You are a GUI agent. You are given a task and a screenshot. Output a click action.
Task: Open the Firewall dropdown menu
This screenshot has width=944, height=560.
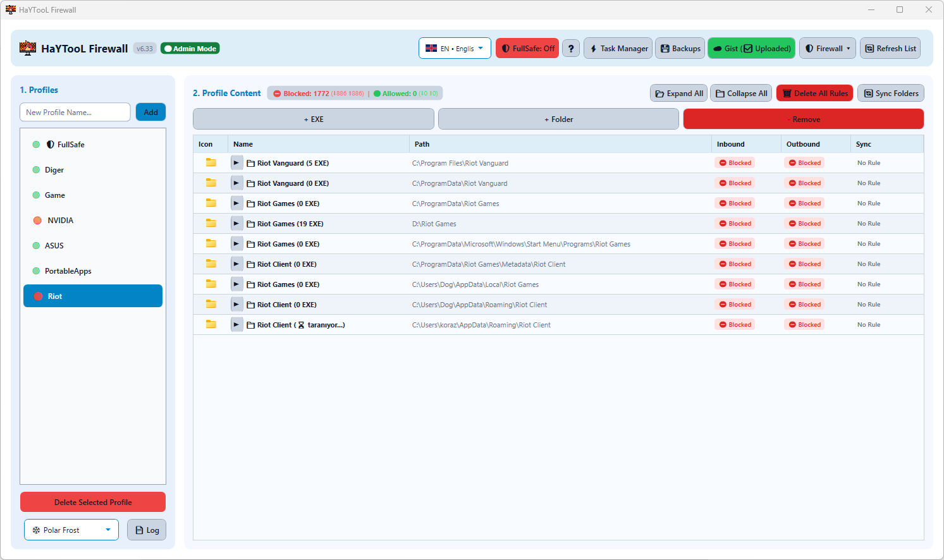[x=828, y=49]
